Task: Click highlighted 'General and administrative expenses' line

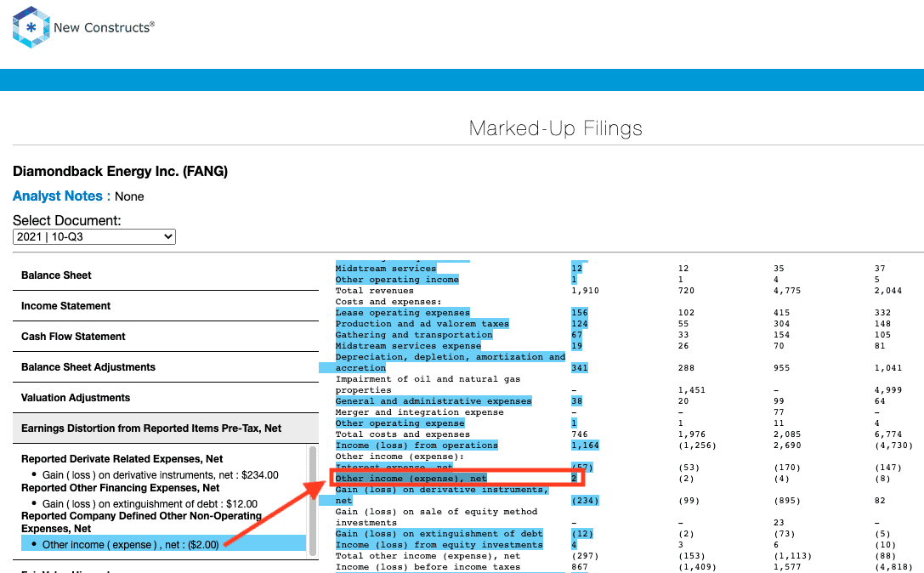Action: tap(434, 401)
